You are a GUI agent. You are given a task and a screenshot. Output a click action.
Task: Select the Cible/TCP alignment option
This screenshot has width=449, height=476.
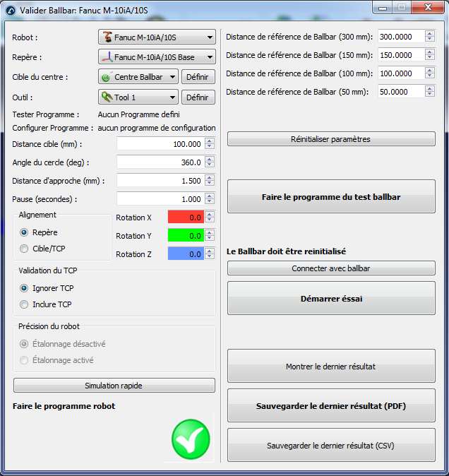[x=25, y=249]
